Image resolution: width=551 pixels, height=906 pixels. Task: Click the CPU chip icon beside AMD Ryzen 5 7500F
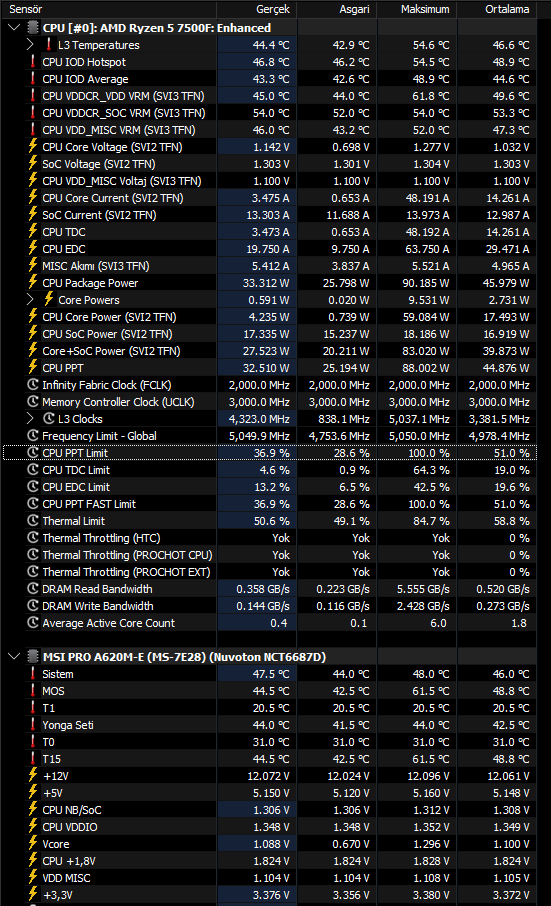[33, 27]
